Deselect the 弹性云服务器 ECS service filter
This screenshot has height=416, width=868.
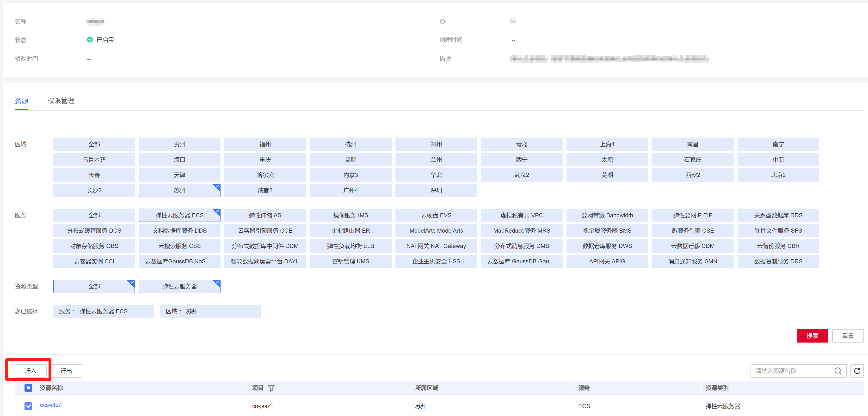pyautogui.click(x=179, y=215)
